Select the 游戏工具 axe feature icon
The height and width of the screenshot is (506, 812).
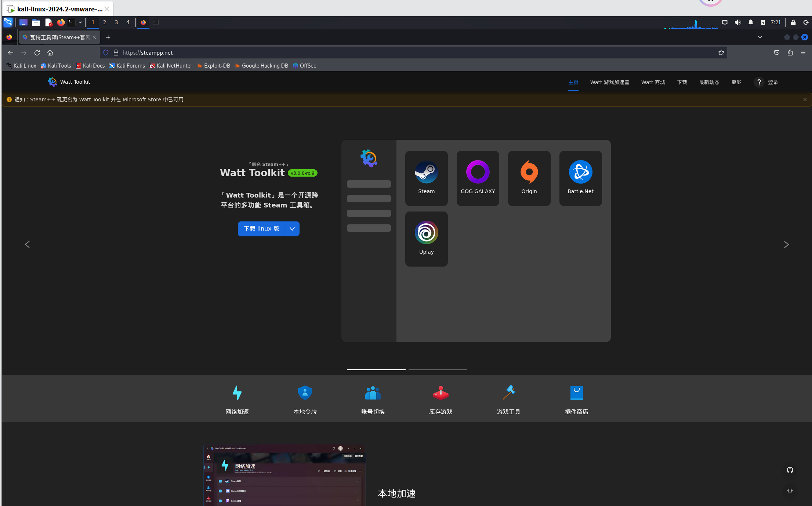(509, 393)
